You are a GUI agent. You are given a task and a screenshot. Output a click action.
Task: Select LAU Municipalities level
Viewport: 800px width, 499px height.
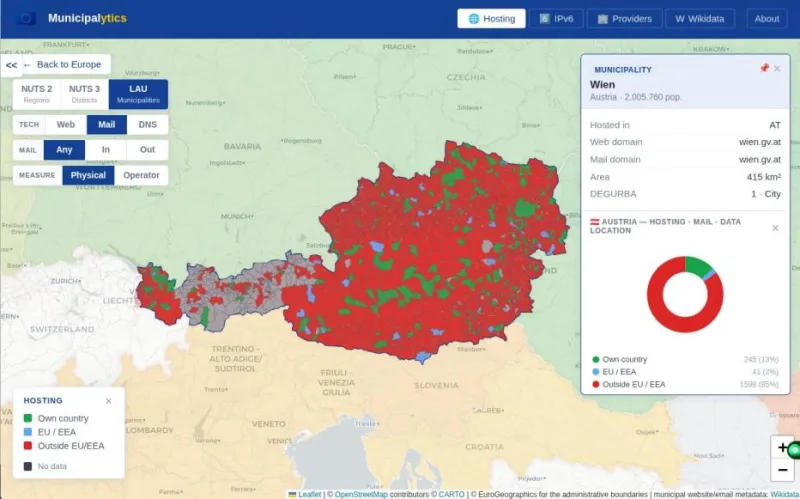138,94
